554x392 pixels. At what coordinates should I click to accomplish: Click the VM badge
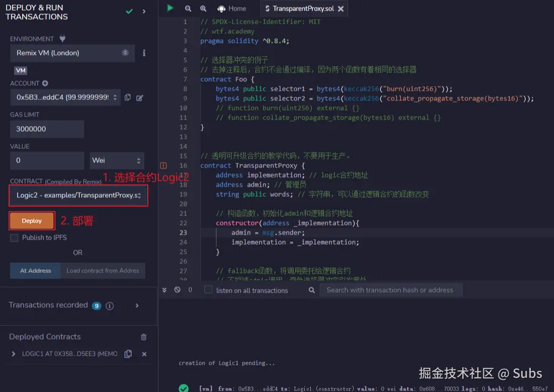(21, 70)
